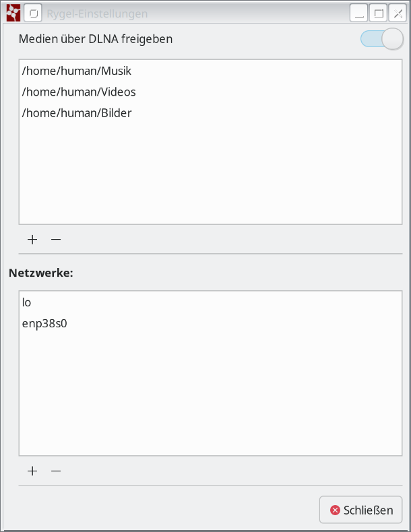Image resolution: width=411 pixels, height=532 pixels.
Task: Click the Netzwerke heading label
Action: click(40, 273)
